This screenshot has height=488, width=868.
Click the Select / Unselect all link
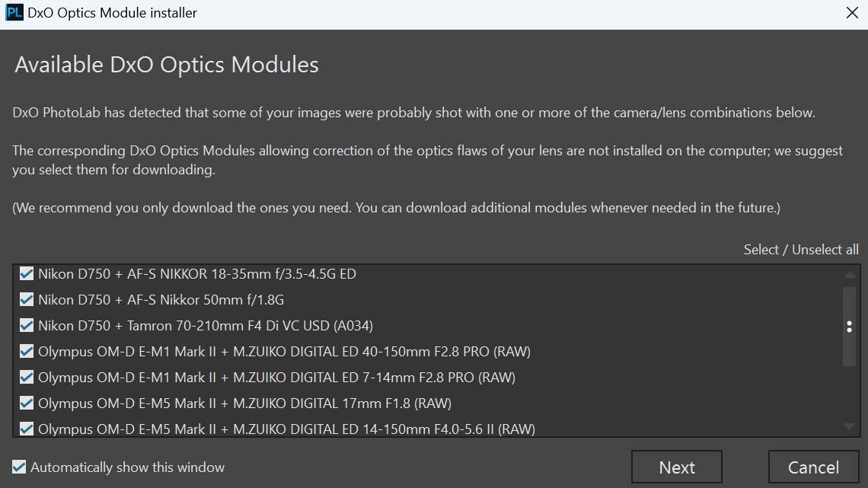coord(800,249)
